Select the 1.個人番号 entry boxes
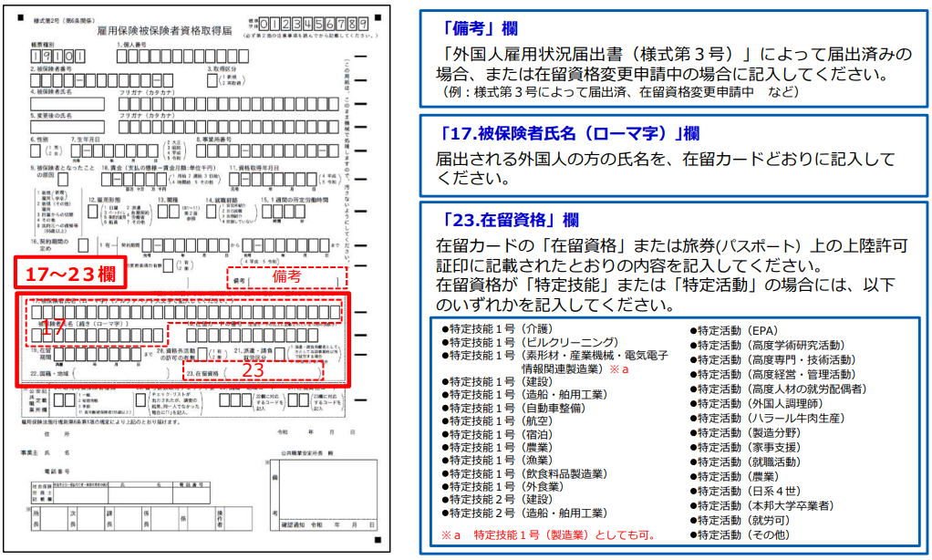932x560 pixels. (182, 57)
